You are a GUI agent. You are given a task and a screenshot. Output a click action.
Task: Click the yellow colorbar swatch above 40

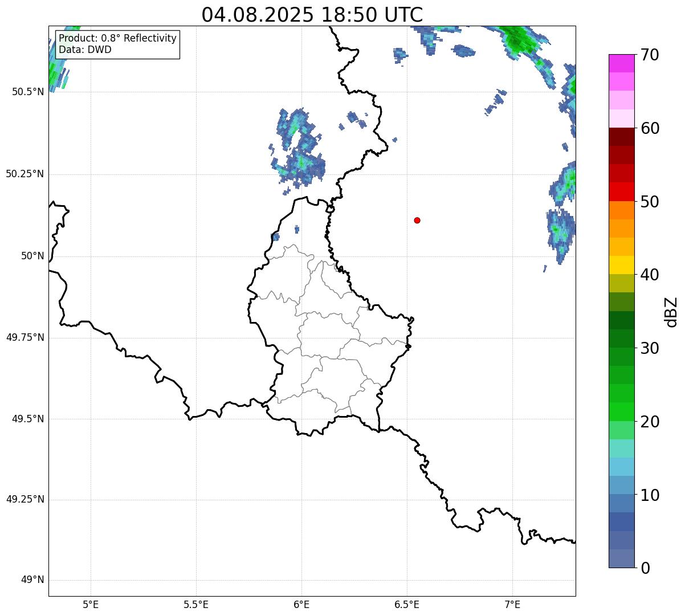(621, 265)
